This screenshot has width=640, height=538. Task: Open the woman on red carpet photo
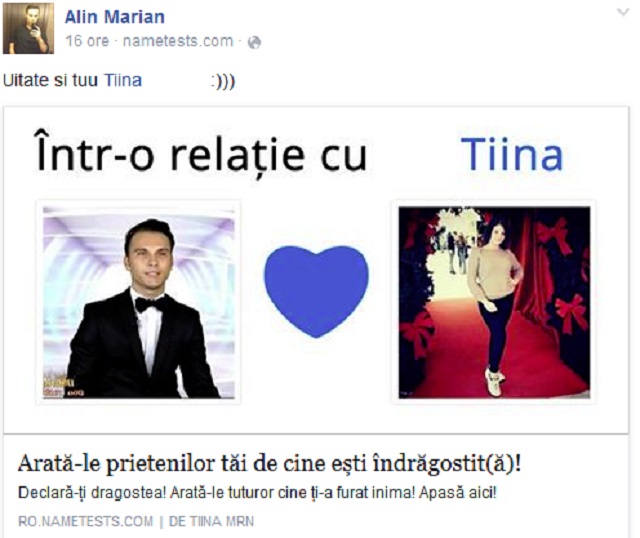(494, 302)
